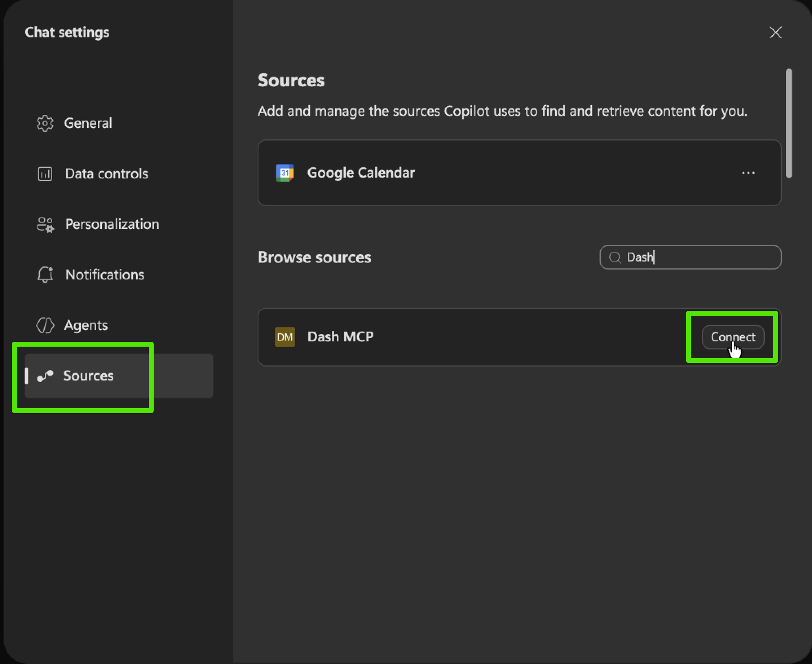Click the Chat settings title
Viewport: 812px width, 664px height.
[67, 32]
